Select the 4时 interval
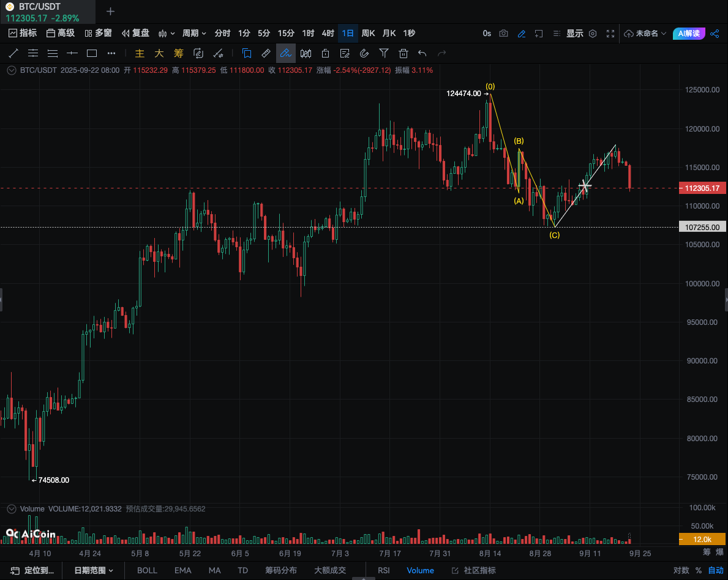Image resolution: width=728 pixels, height=580 pixels. (x=328, y=33)
